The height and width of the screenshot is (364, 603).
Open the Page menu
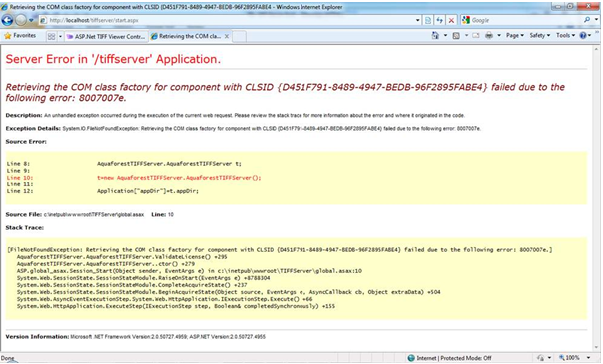[515, 35]
